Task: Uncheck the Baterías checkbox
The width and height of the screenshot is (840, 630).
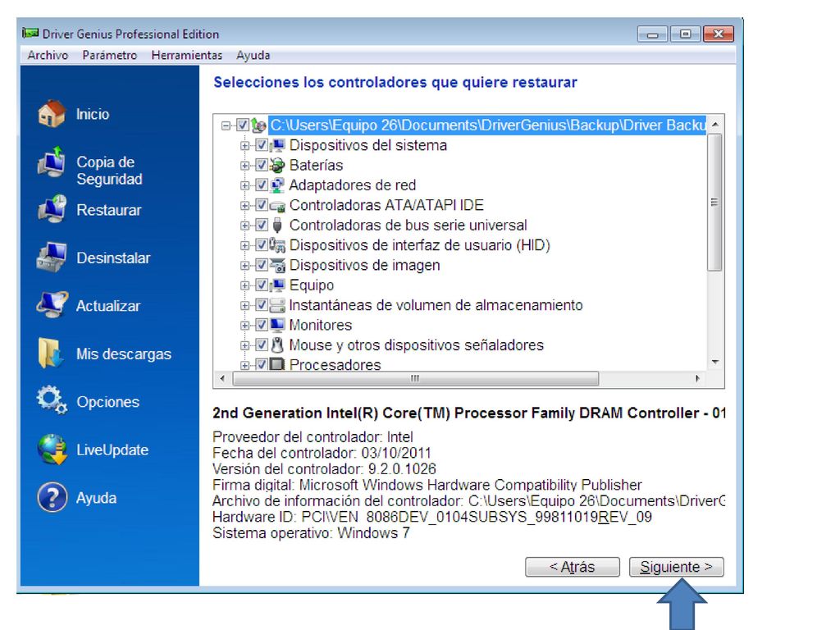Action: point(262,165)
